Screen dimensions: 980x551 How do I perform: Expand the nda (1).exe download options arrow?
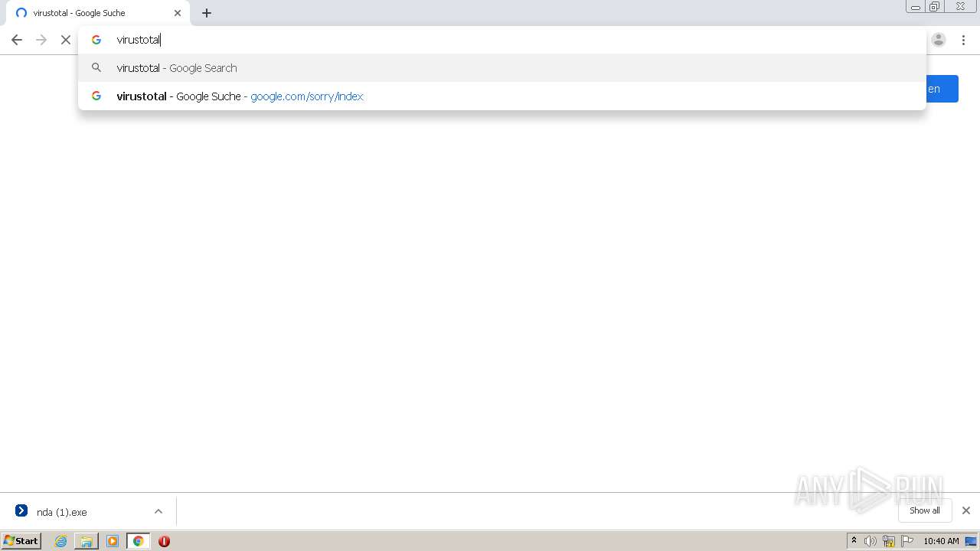[x=158, y=512]
